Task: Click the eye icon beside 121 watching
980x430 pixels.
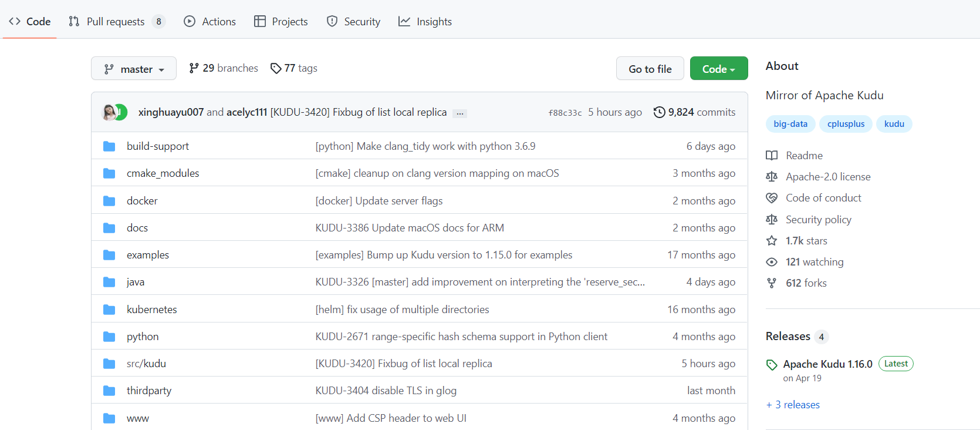Action: (772, 262)
